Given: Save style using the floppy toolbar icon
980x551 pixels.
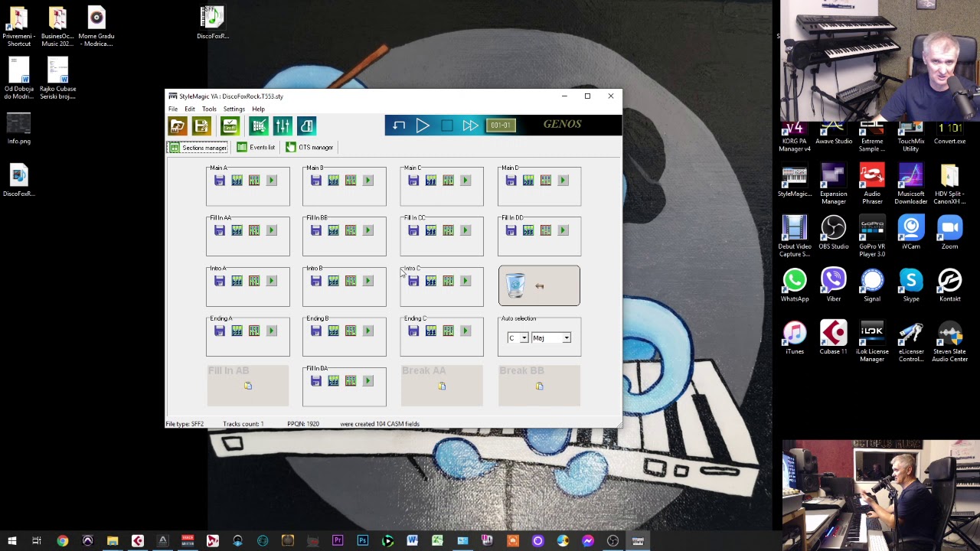Looking at the screenshot, I should tap(201, 126).
